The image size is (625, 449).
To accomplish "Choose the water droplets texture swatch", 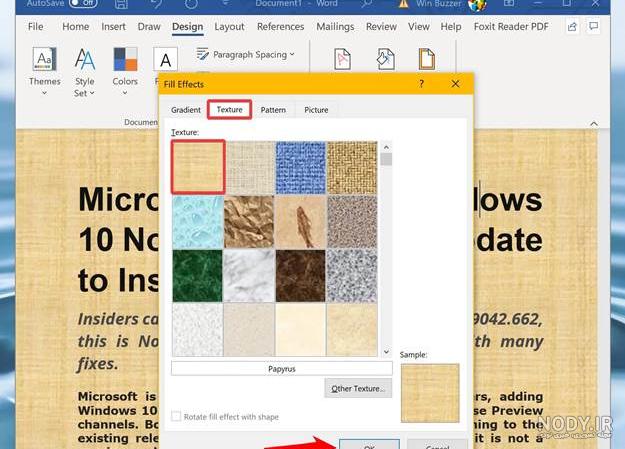I will pyautogui.click(x=198, y=222).
